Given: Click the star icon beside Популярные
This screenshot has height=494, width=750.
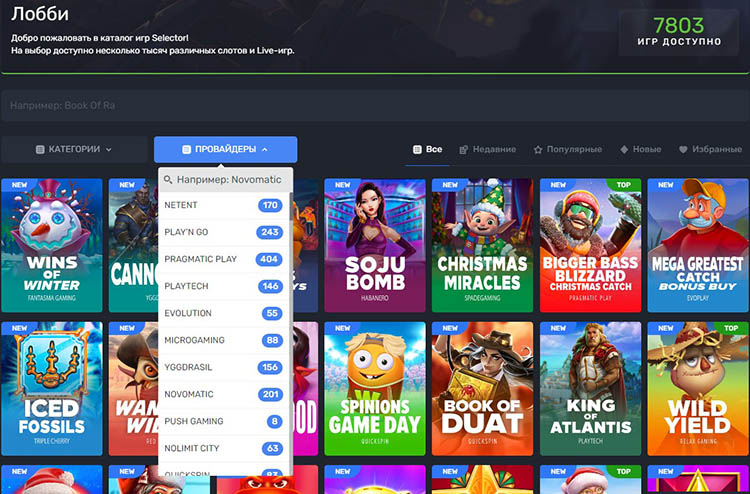Looking at the screenshot, I should 538,150.
